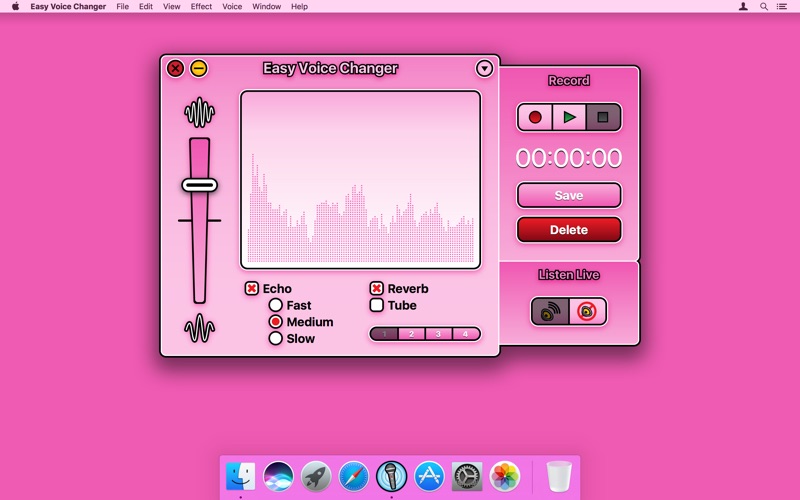Select the Fast echo radio button
Image resolution: width=800 pixels, height=500 pixels.
point(276,305)
